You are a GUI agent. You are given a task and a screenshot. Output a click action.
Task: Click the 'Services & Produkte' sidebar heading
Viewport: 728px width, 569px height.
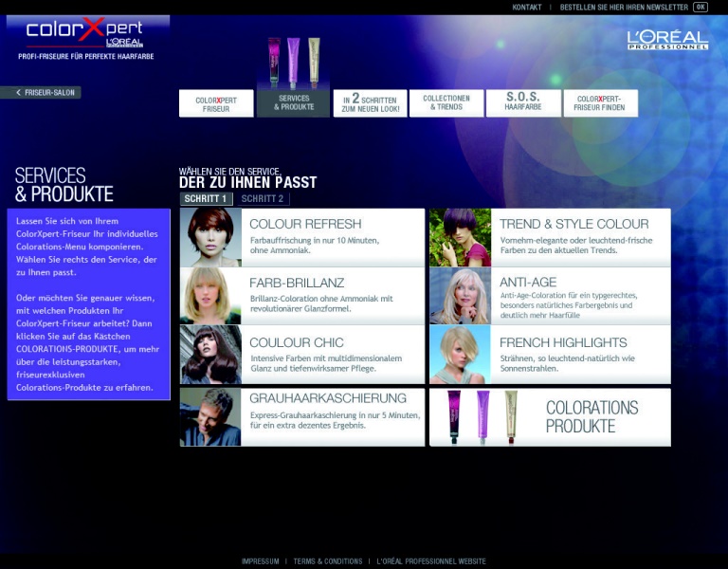pos(64,184)
